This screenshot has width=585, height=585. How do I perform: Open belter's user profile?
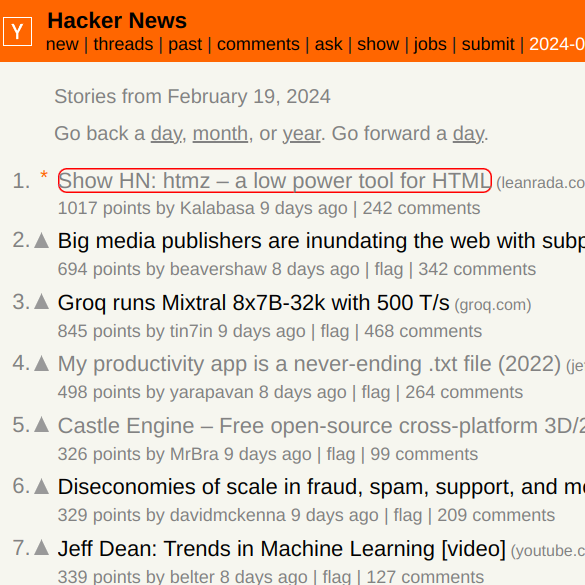[x=192, y=577]
